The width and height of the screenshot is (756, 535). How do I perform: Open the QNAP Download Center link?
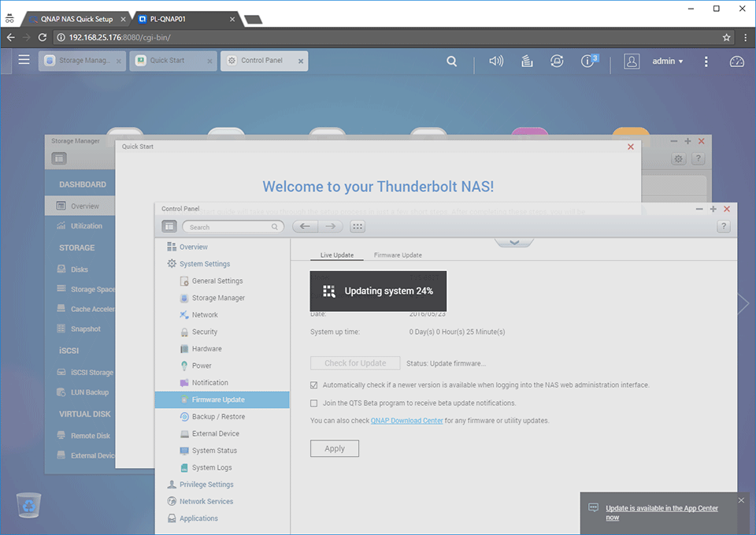(x=406, y=421)
